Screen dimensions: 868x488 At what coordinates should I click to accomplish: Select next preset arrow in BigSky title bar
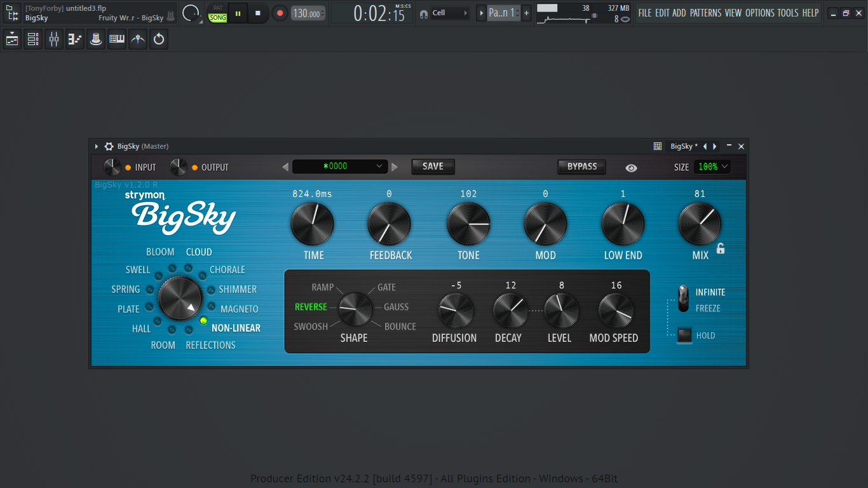[x=715, y=146]
